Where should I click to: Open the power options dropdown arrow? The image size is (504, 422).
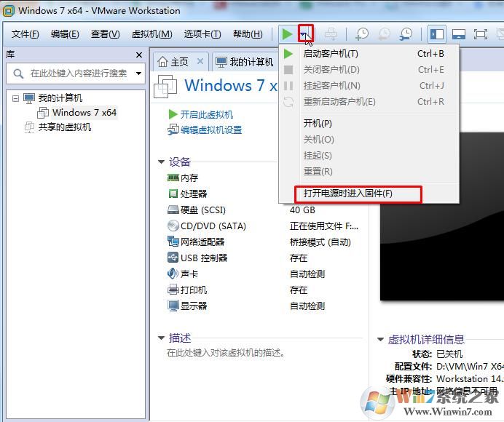coord(304,33)
